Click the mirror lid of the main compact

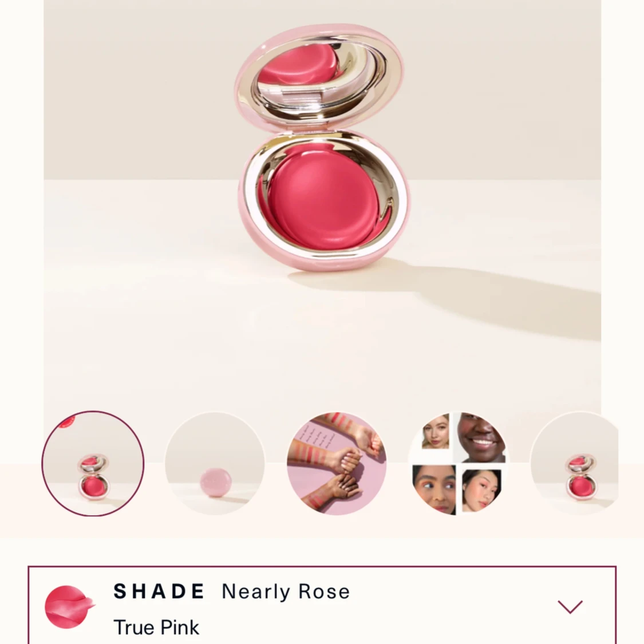pos(319,77)
